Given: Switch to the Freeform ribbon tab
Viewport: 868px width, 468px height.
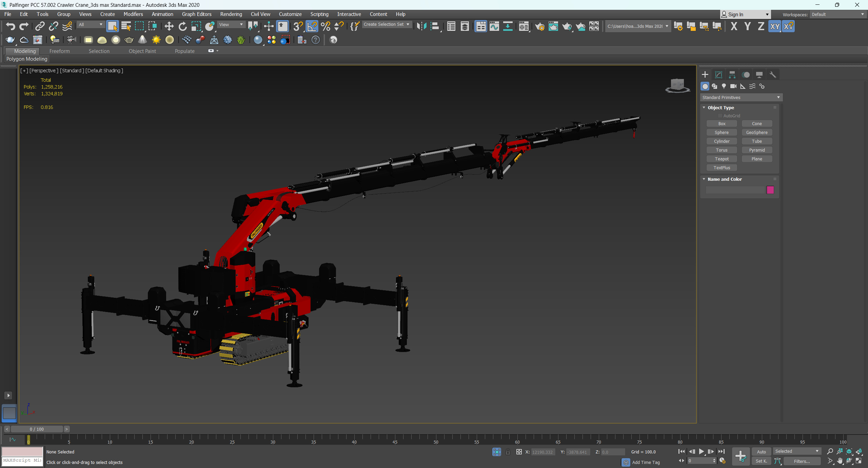Looking at the screenshot, I should (x=59, y=51).
